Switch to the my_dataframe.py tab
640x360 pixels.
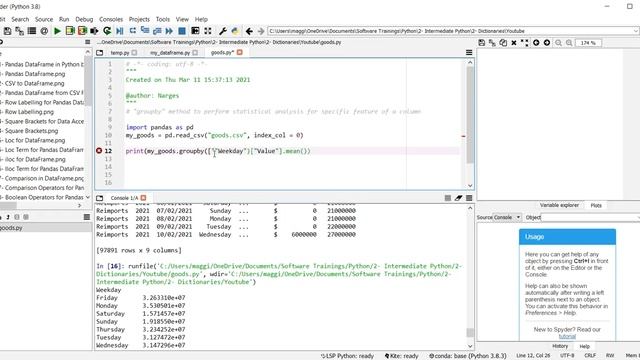click(170, 53)
